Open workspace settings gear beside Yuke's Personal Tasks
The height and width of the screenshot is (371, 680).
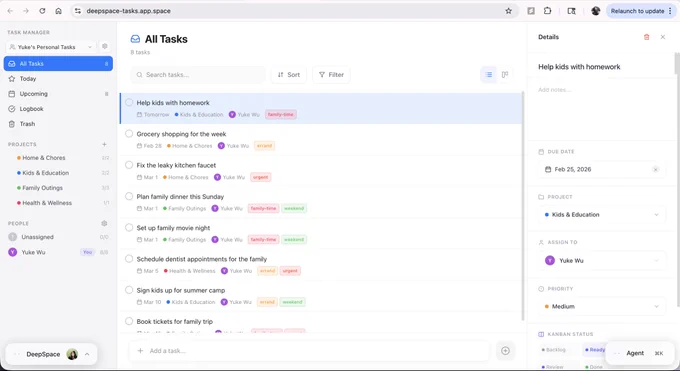(x=105, y=46)
